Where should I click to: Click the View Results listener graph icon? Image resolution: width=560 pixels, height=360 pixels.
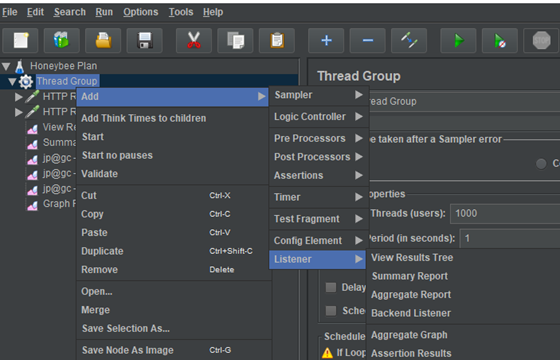point(32,128)
